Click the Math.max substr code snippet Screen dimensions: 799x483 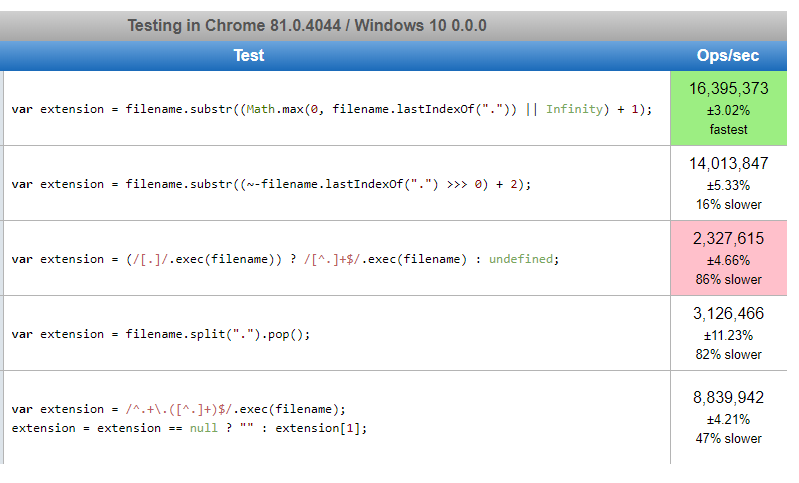tap(331, 109)
